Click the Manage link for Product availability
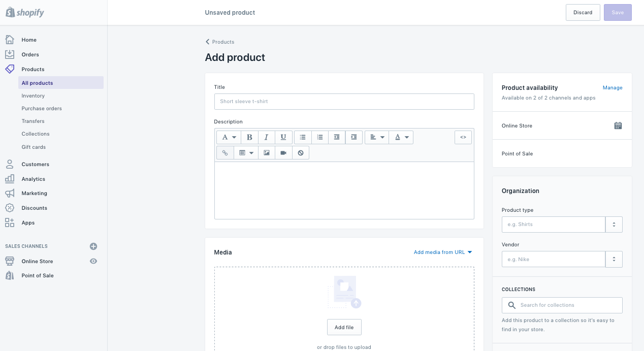 (613, 87)
